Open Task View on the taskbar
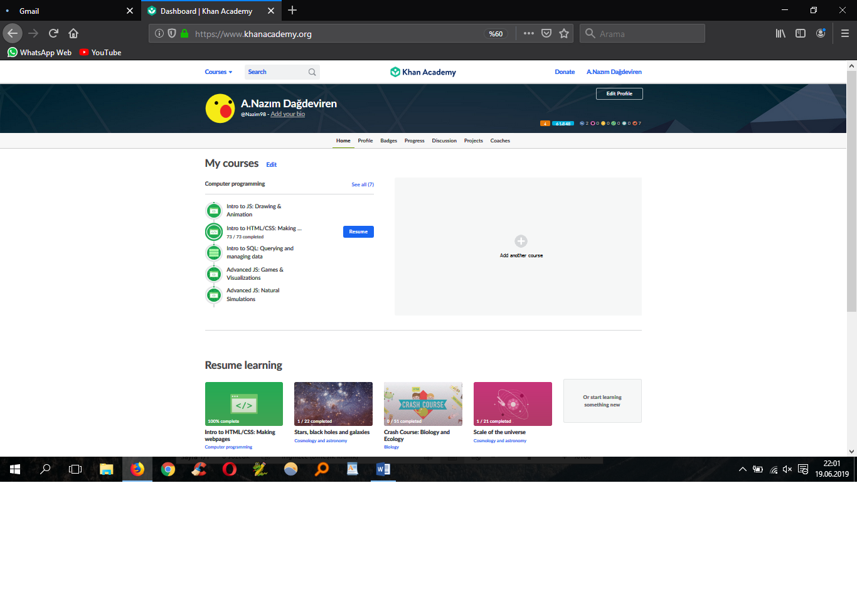Screen dimensions: 857x616 pos(75,469)
